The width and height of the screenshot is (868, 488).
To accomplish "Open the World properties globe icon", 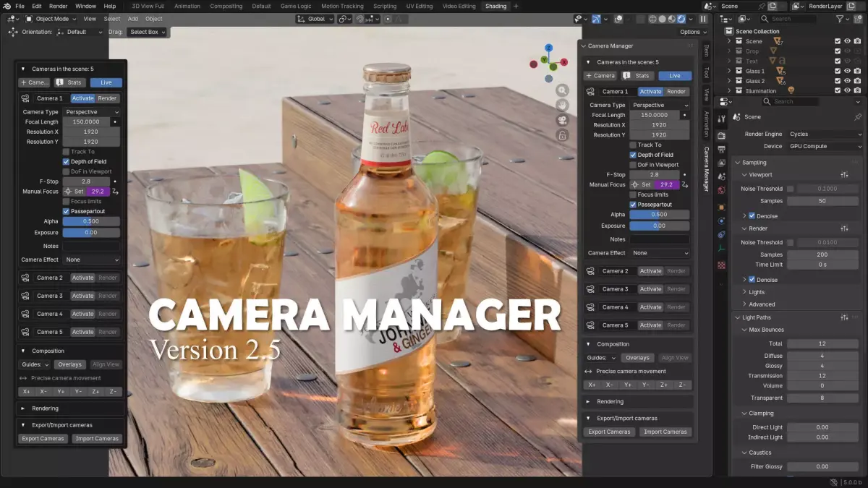I will tap(721, 191).
